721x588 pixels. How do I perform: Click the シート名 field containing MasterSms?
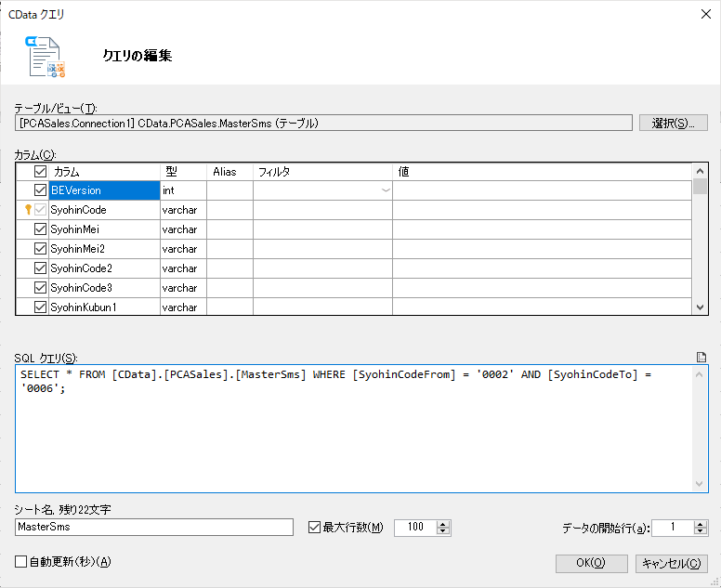tap(154, 527)
